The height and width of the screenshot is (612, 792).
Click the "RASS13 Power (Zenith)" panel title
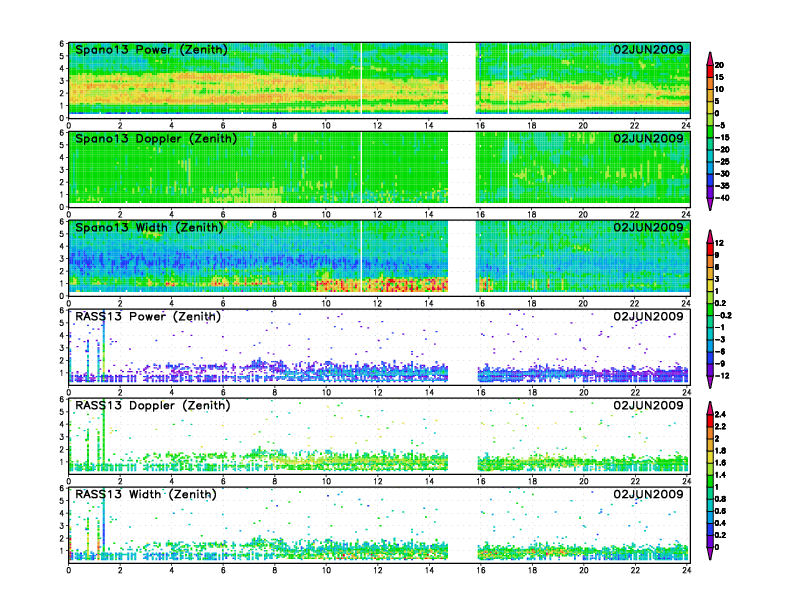pyautogui.click(x=147, y=317)
